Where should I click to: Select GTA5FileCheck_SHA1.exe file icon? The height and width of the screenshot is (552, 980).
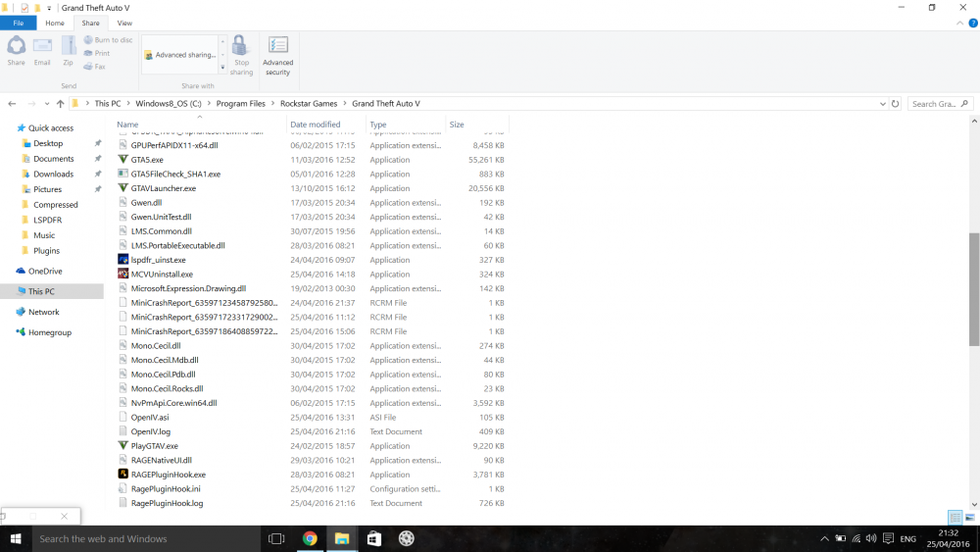pyautogui.click(x=123, y=174)
